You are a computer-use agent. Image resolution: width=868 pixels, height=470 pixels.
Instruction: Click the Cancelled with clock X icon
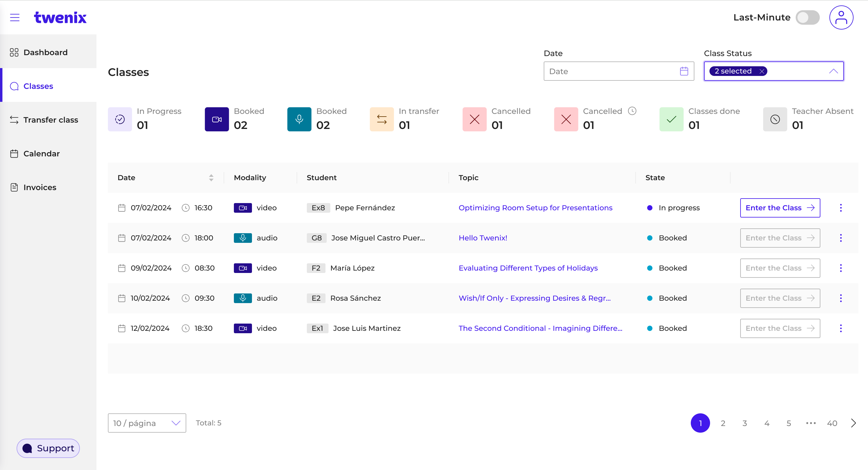click(x=566, y=119)
